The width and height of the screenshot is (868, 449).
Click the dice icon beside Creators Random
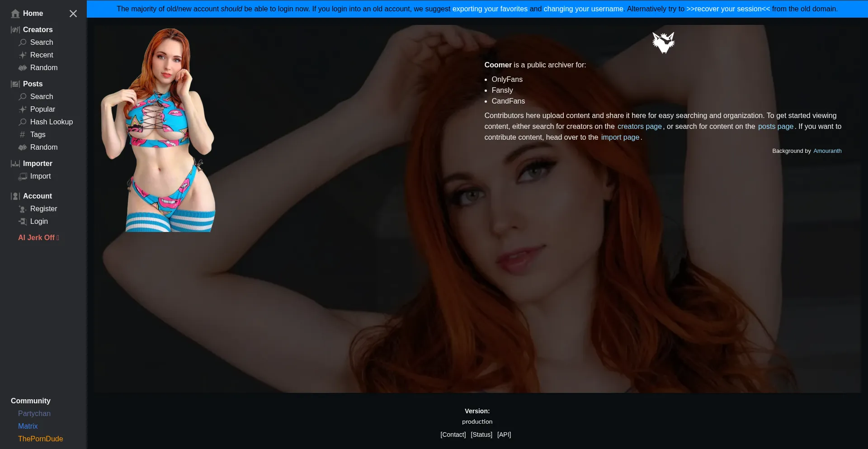click(23, 68)
